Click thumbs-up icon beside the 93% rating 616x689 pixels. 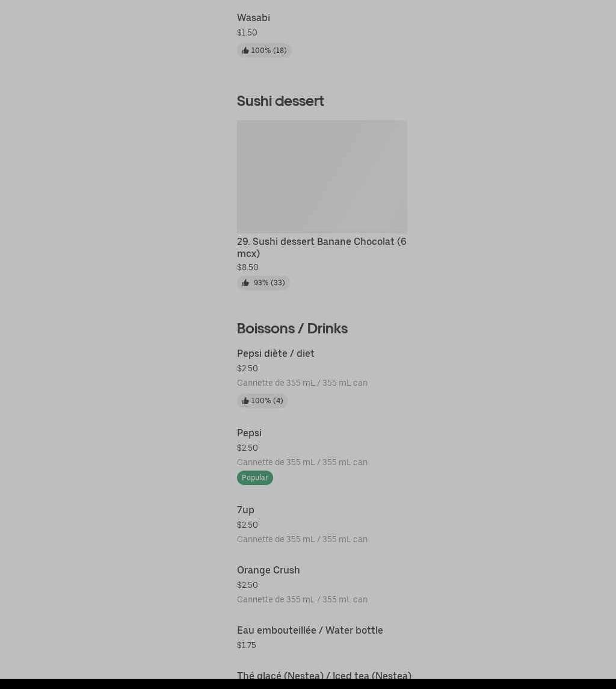[245, 283]
